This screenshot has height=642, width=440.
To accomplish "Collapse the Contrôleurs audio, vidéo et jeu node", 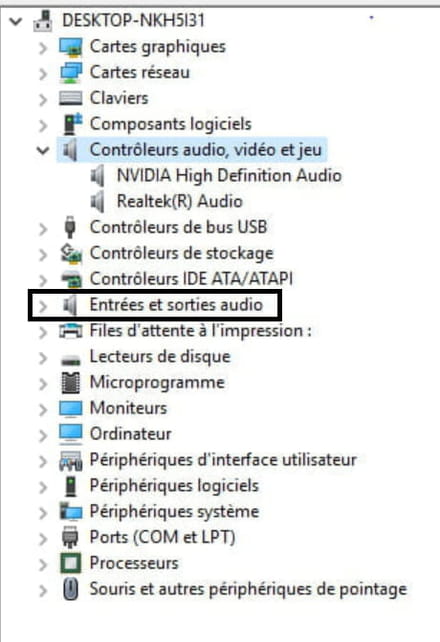I will pos(43,150).
